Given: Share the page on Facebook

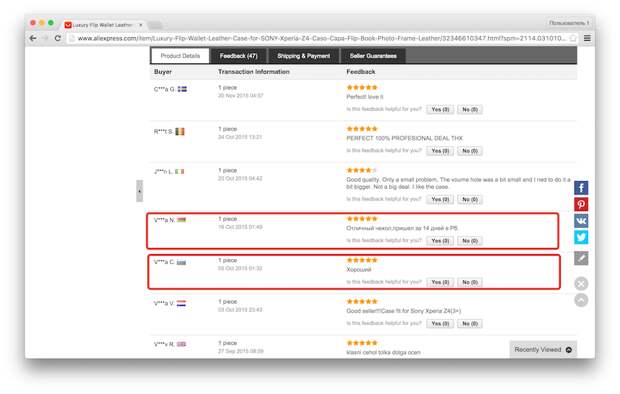Looking at the screenshot, I should [x=581, y=188].
